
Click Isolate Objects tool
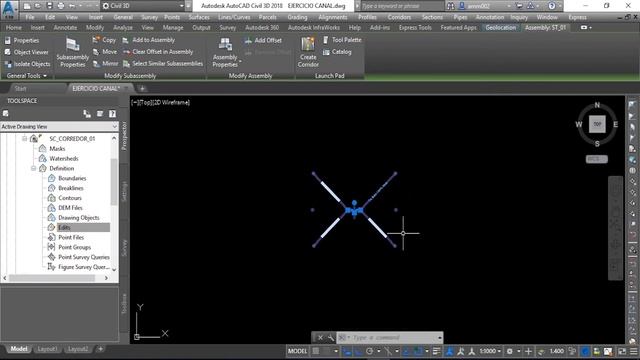[x=27, y=64]
